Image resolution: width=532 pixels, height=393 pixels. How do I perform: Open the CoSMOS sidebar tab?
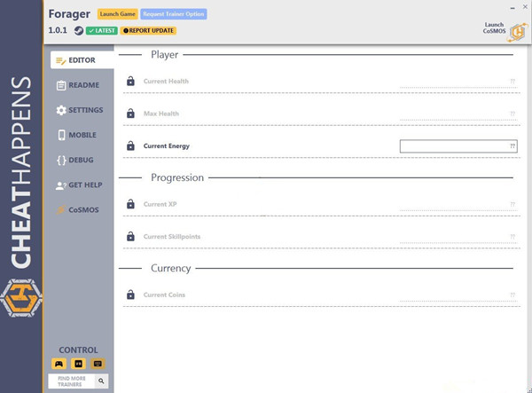coord(78,209)
